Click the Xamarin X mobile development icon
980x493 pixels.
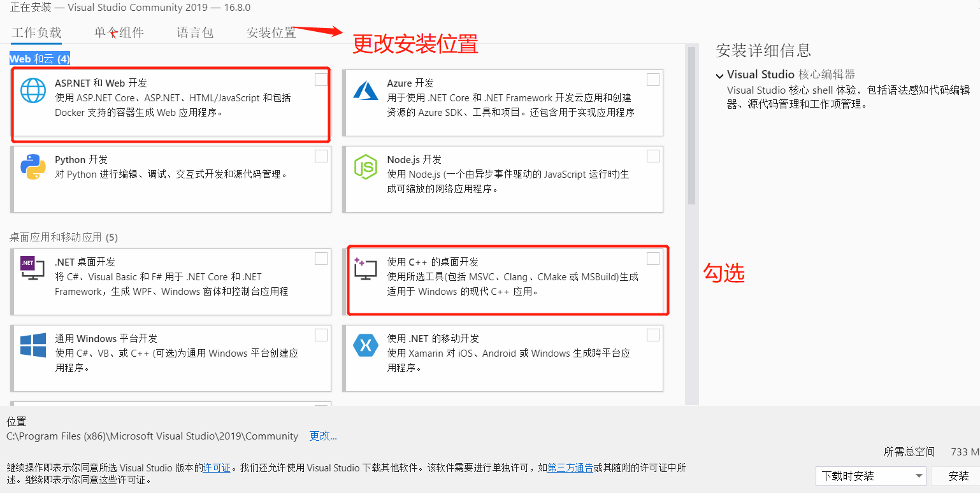coord(366,345)
